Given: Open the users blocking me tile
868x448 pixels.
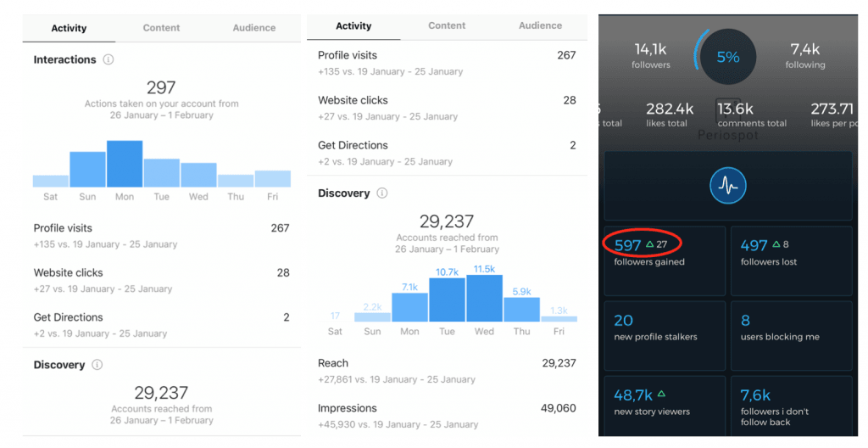Looking at the screenshot, I should click(792, 335).
